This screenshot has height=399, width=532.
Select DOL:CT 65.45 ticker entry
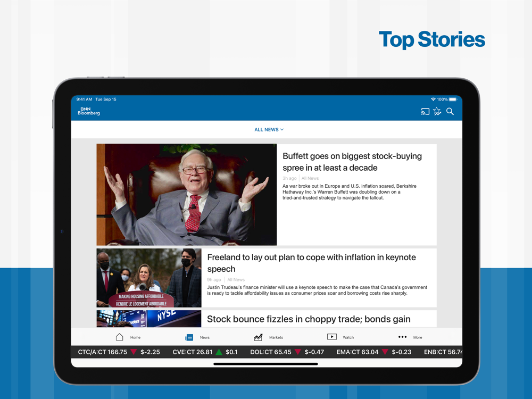click(287, 352)
